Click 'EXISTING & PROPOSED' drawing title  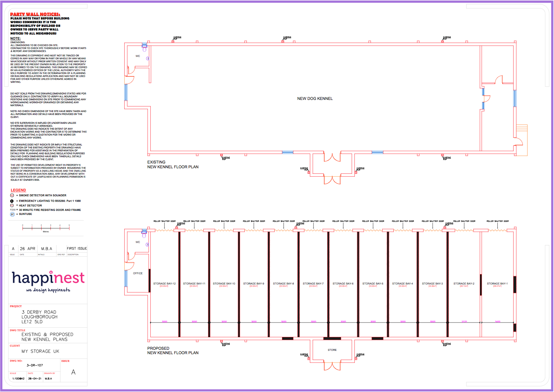(47, 335)
